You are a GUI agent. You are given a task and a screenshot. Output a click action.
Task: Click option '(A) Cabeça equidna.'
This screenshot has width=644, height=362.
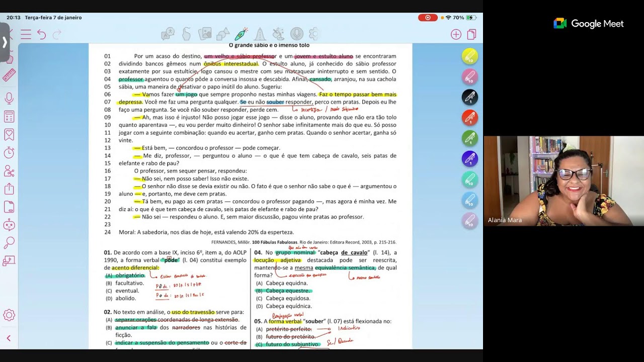point(282,283)
